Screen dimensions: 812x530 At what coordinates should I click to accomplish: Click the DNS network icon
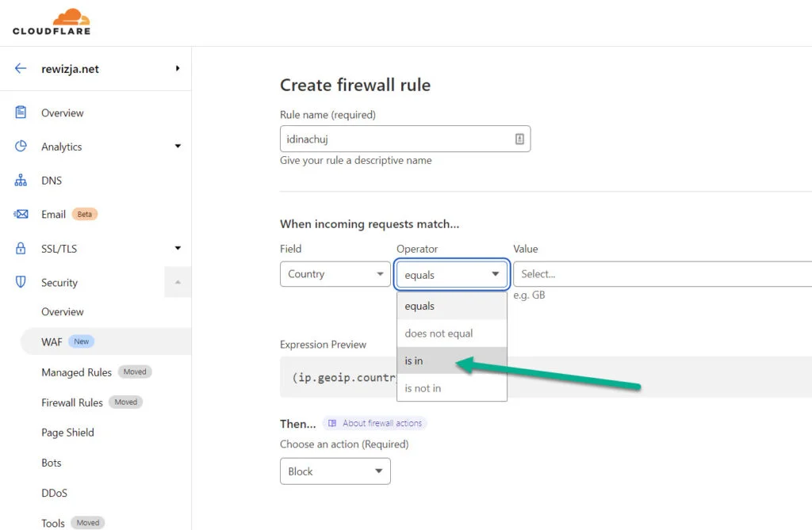click(21, 180)
